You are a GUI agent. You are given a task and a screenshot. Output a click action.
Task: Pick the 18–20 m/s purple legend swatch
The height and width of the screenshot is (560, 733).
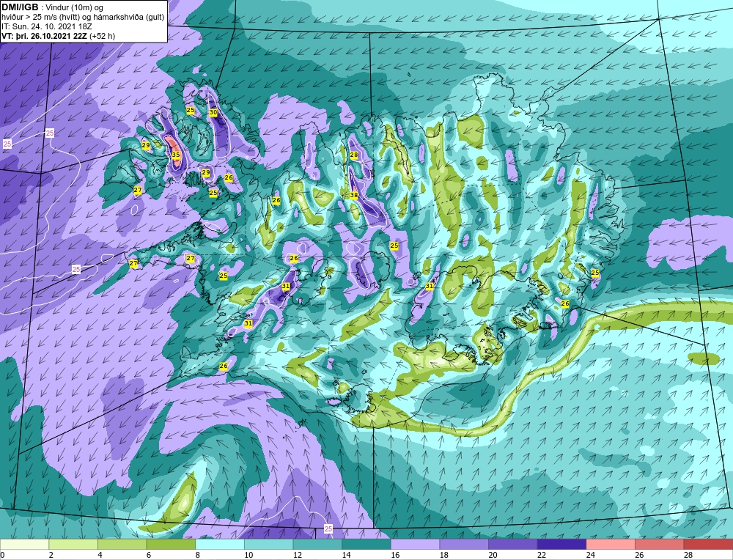click(x=464, y=545)
